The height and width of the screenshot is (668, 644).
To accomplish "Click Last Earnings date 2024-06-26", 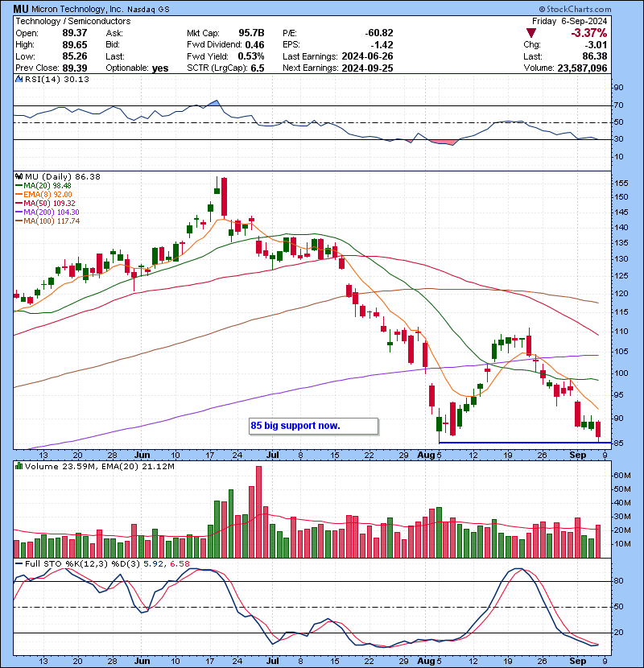I will tap(367, 56).
